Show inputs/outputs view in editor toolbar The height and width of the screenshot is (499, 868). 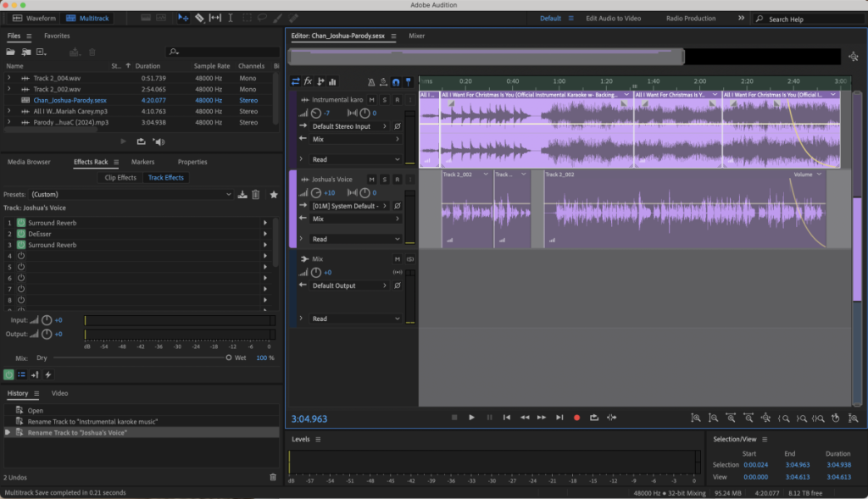pos(296,81)
